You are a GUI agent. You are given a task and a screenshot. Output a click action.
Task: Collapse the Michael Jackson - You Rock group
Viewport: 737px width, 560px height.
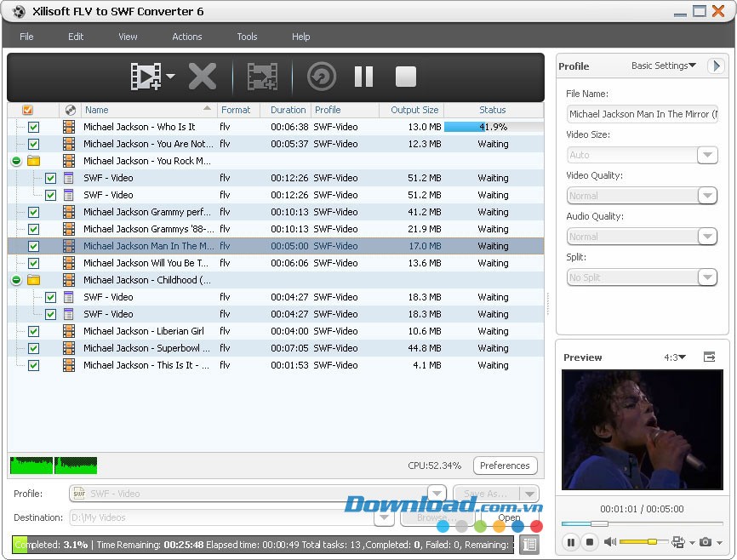[x=15, y=161]
